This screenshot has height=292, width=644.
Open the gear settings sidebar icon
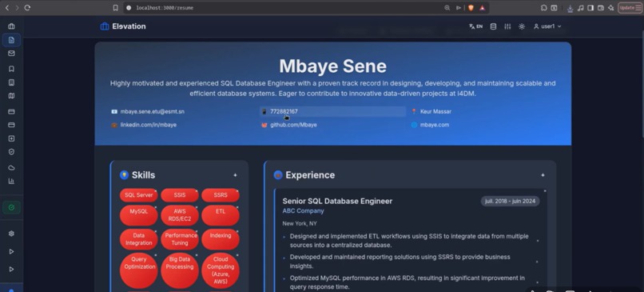click(11, 233)
